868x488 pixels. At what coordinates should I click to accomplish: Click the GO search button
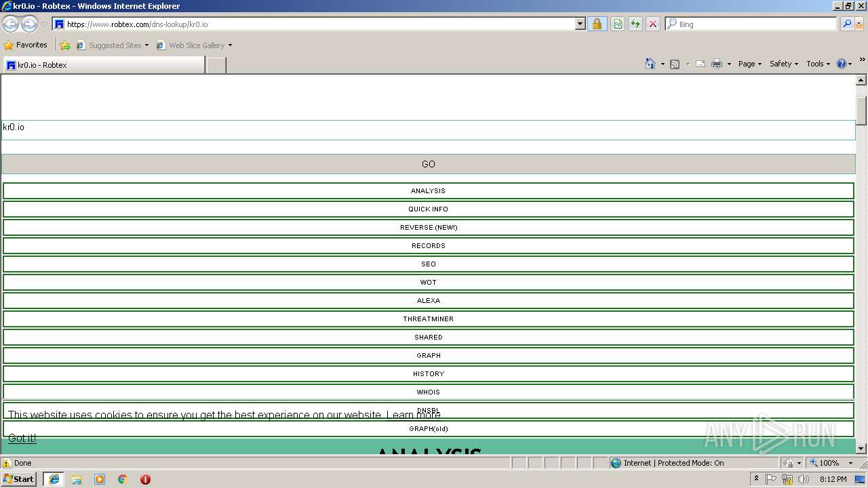[x=428, y=164]
